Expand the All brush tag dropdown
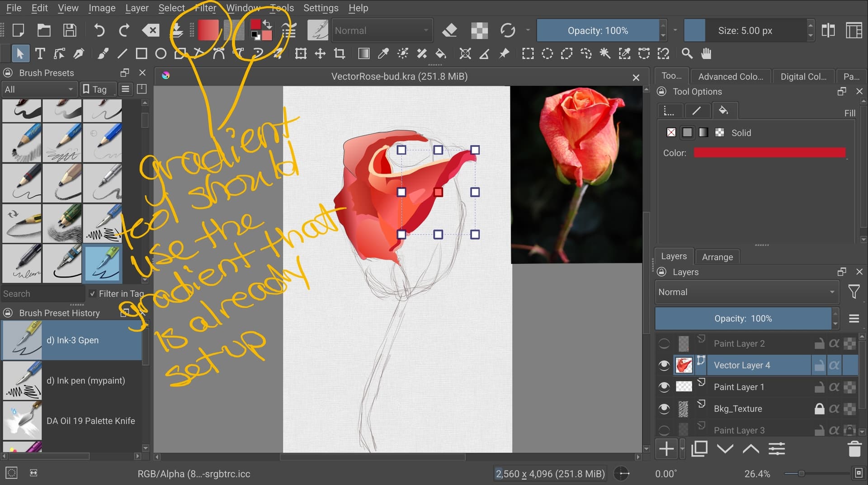 (x=39, y=89)
